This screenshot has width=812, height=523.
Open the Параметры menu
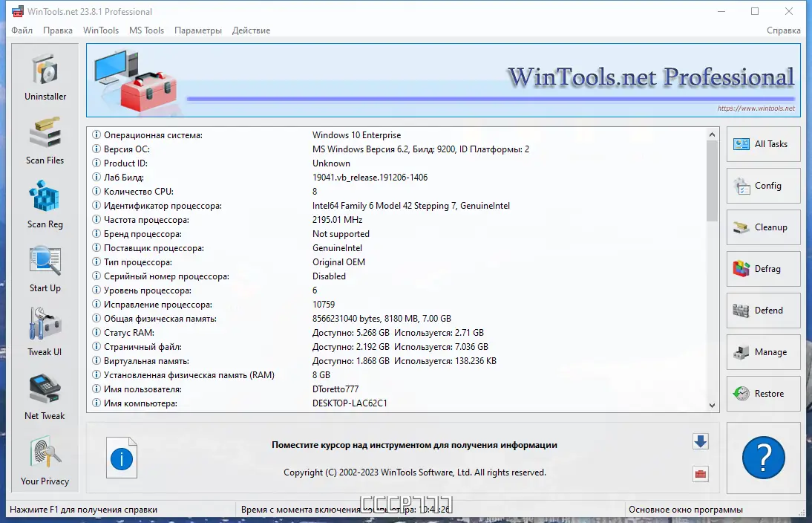198,30
